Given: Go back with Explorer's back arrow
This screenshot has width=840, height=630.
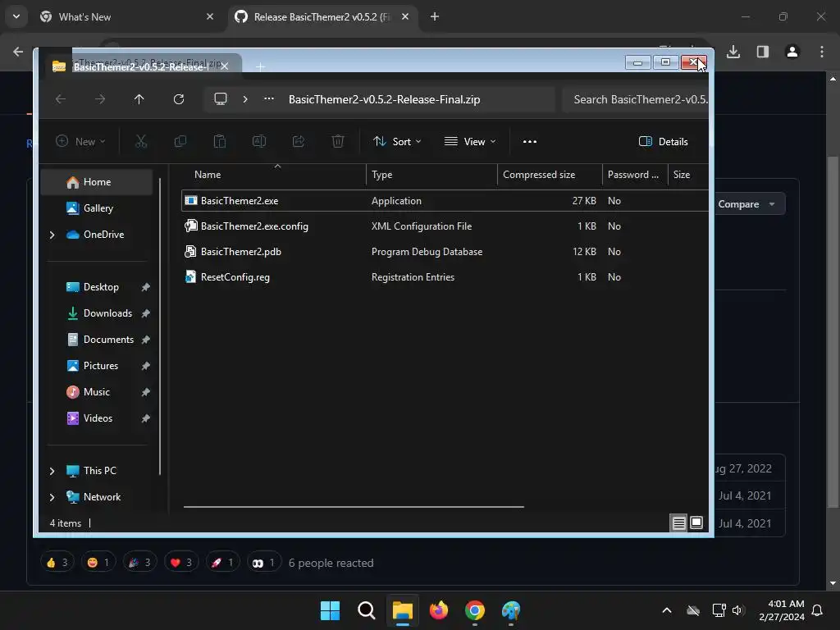Looking at the screenshot, I should (x=61, y=99).
